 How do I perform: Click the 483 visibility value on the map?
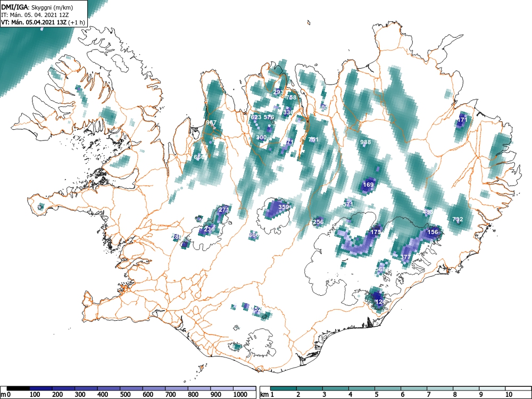pos(428,212)
